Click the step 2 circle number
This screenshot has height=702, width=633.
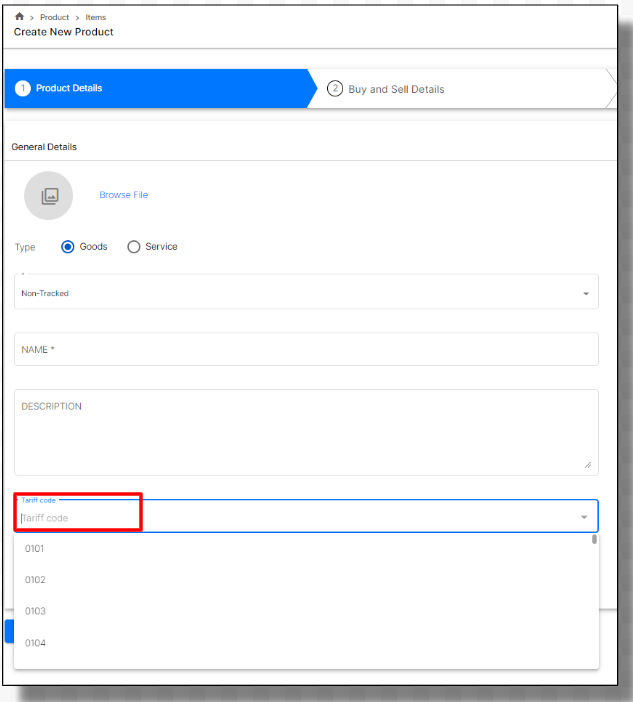[335, 89]
